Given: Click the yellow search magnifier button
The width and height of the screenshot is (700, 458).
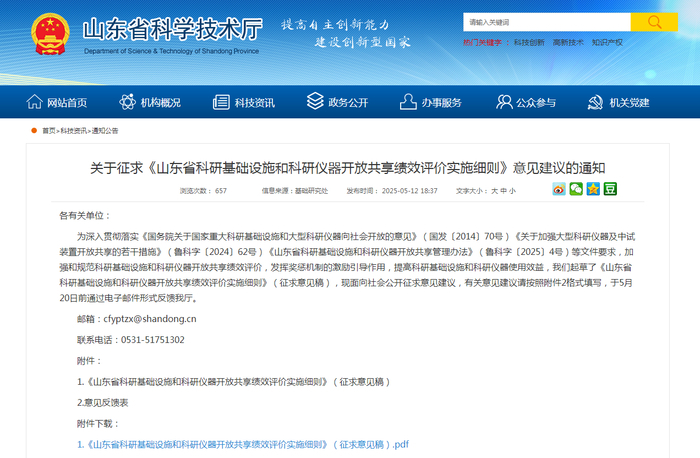Looking at the screenshot, I should point(654,22).
